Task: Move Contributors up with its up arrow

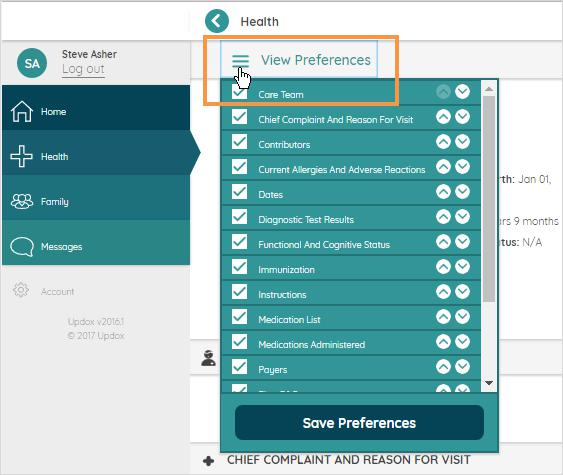Action: (x=443, y=142)
